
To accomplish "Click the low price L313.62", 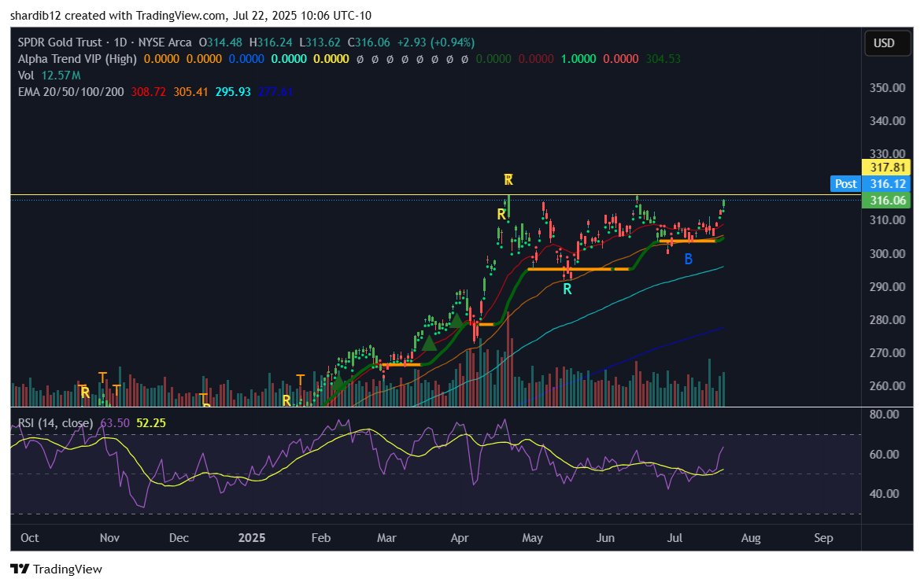I will [x=320, y=42].
